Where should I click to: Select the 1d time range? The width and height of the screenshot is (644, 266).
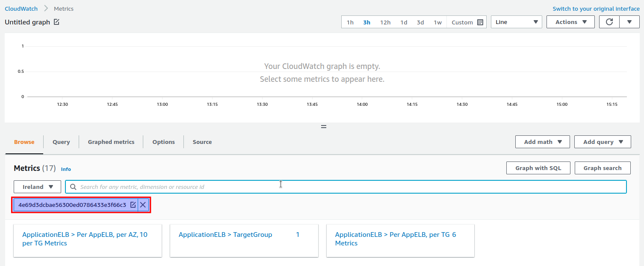(x=404, y=22)
